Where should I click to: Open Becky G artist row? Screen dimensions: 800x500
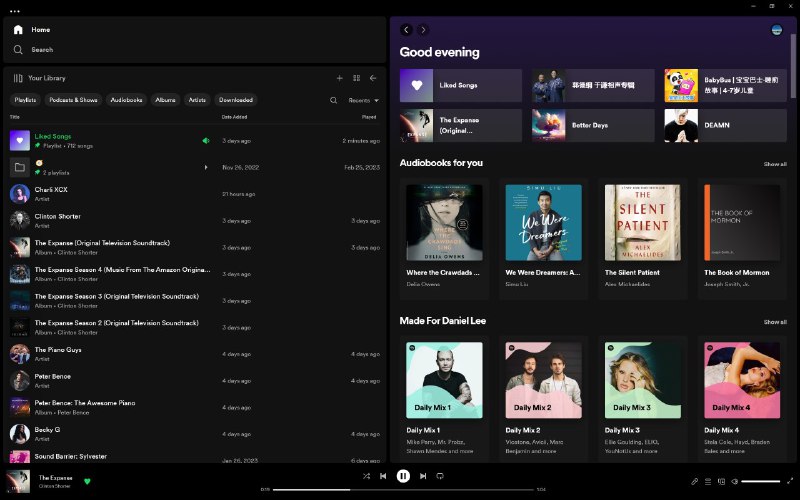click(194, 434)
